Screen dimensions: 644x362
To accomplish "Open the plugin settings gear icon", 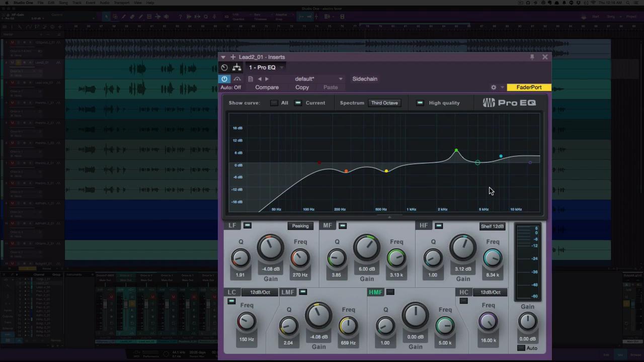I will coord(494,87).
